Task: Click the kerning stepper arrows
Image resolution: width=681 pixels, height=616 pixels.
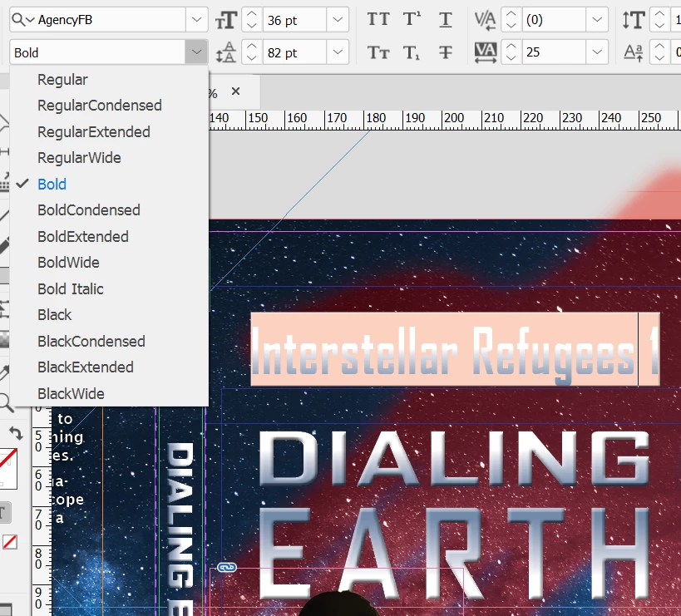Action: (511, 19)
